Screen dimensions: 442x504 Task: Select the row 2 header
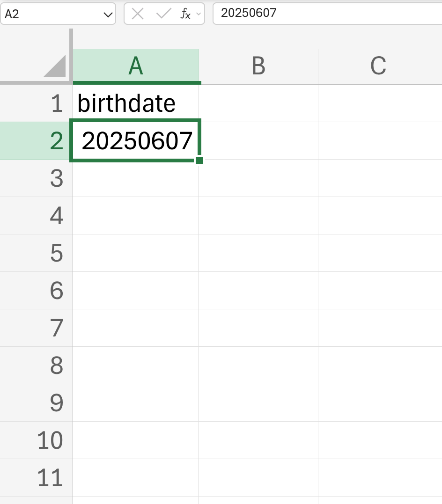37,140
